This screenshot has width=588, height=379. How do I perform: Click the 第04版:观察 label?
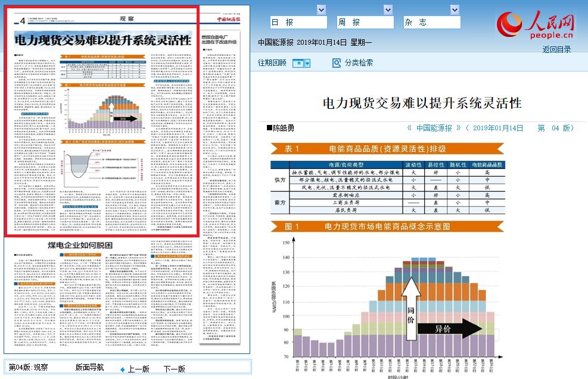tap(28, 367)
